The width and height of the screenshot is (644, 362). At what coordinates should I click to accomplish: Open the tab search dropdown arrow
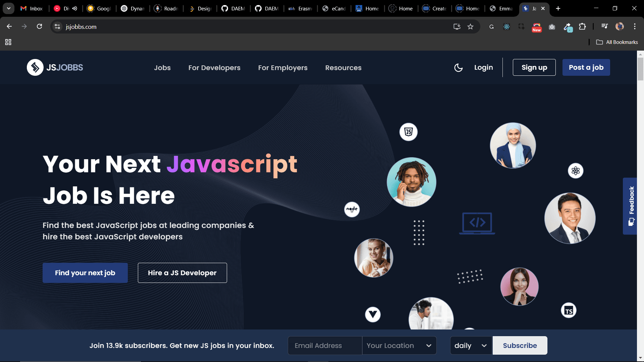(x=8, y=8)
